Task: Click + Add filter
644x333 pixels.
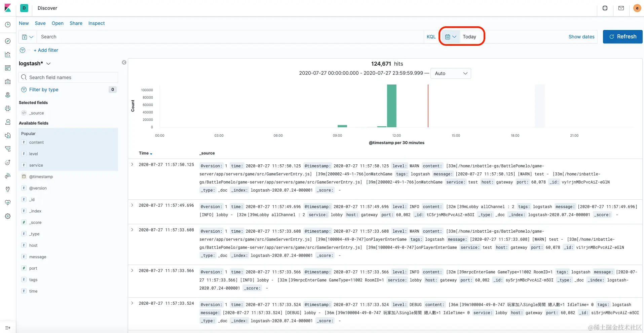Action: 46,50
